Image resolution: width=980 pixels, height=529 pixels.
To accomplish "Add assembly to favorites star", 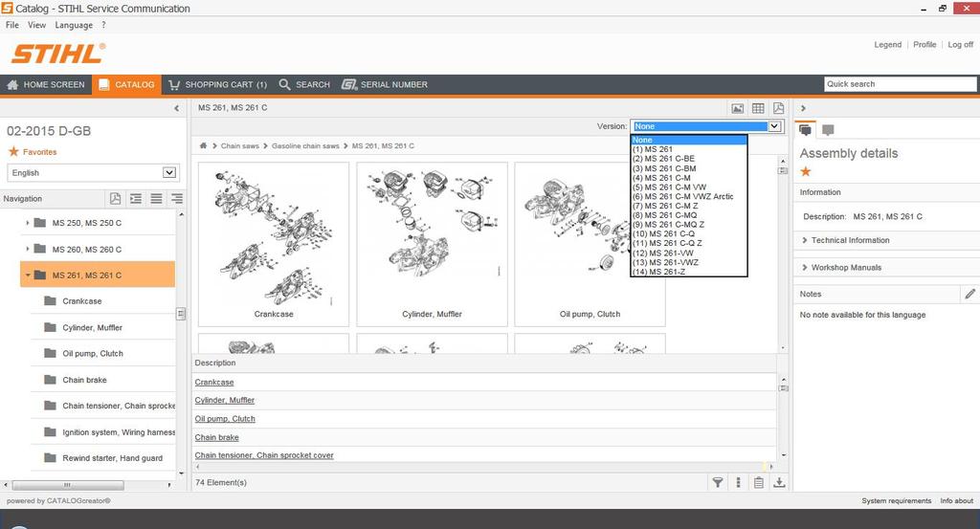I will point(806,171).
